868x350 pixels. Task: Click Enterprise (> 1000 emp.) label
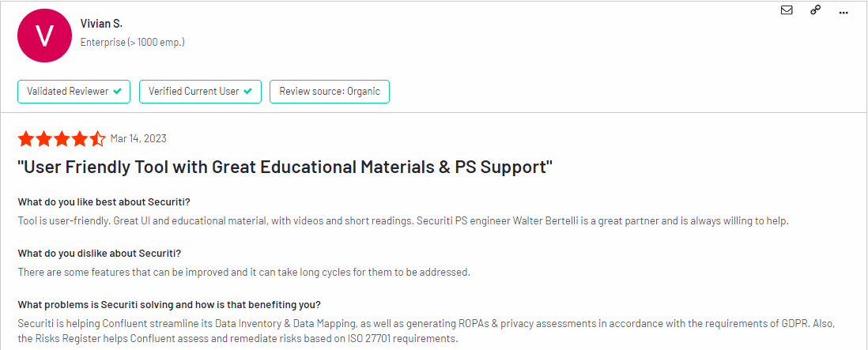[132, 42]
